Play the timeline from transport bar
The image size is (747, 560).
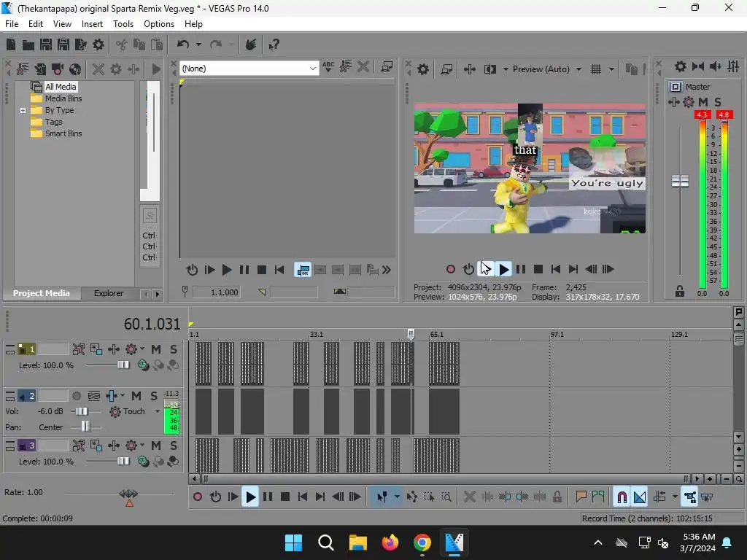point(250,497)
